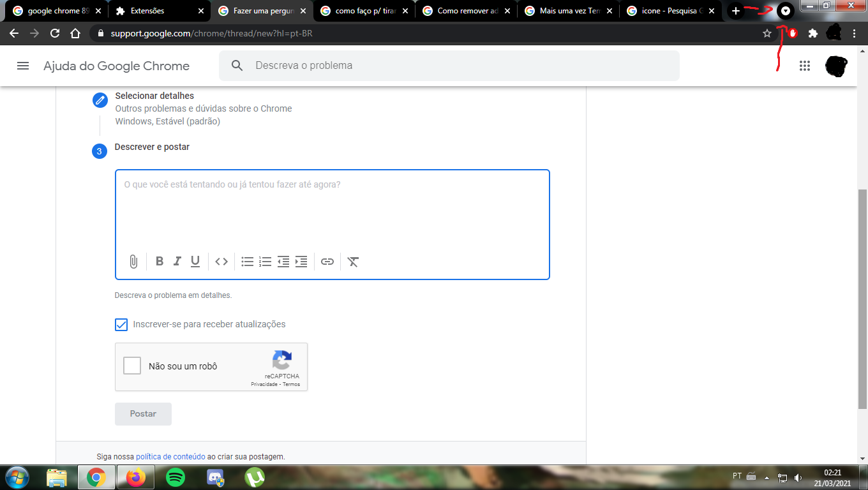Viewport: 868px width, 490px height.
Task: Close the Como remover tab
Action: [x=507, y=11]
